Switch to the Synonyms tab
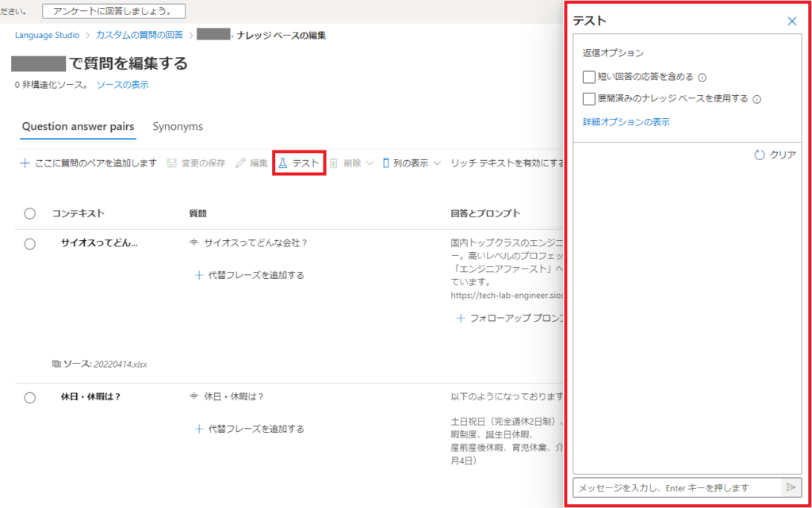 [178, 127]
